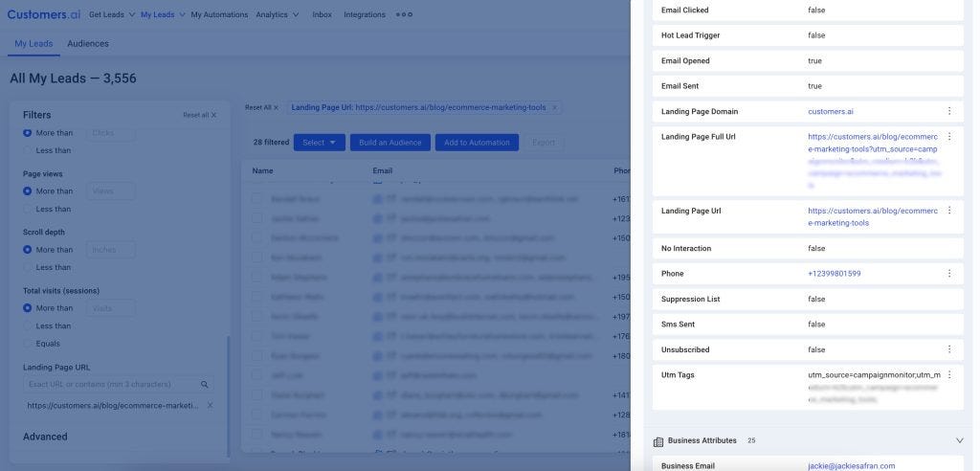The image size is (980, 471).
Task: Switch to the My Leads tab
Action: click(x=33, y=44)
